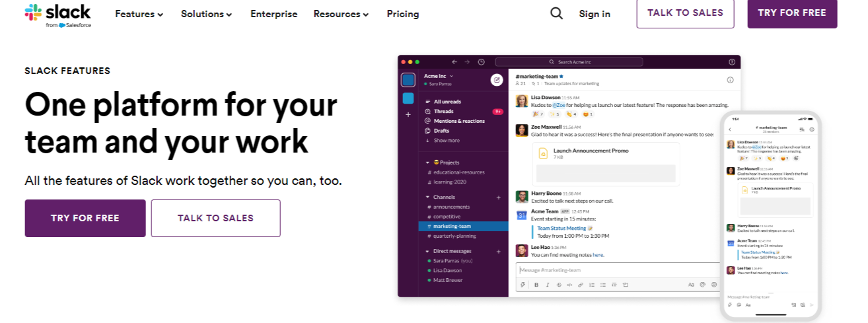Viewport: 868px width, 323px height.
Task: Click the hero TRY FOR FREE button
Action: tap(85, 218)
